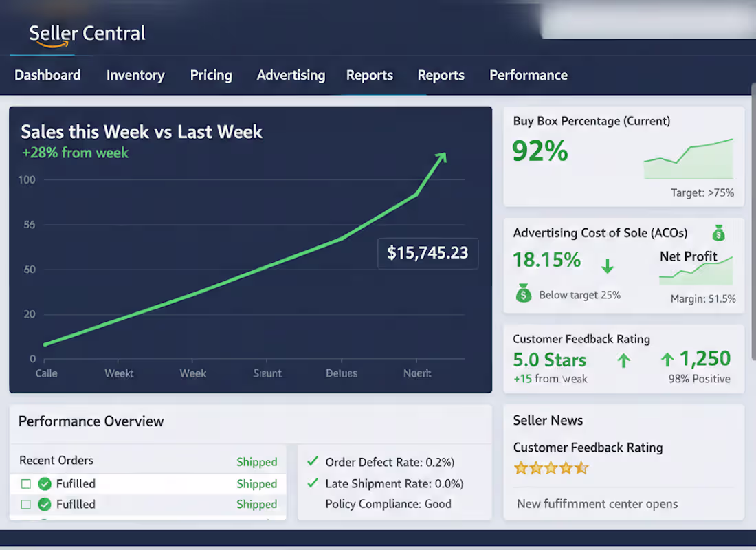Viewport: 756px width, 550px height.
Task: Click the Recent Orders heading
Action: pos(56,461)
